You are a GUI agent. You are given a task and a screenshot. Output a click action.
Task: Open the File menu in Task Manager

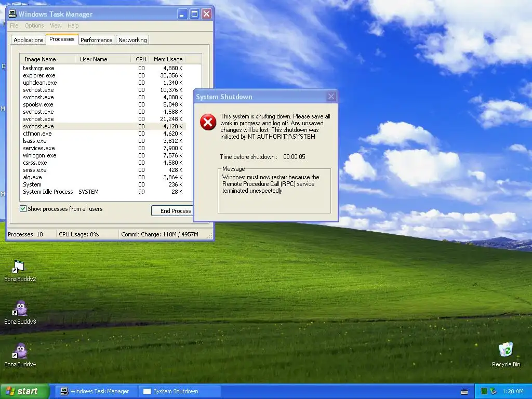(x=14, y=25)
